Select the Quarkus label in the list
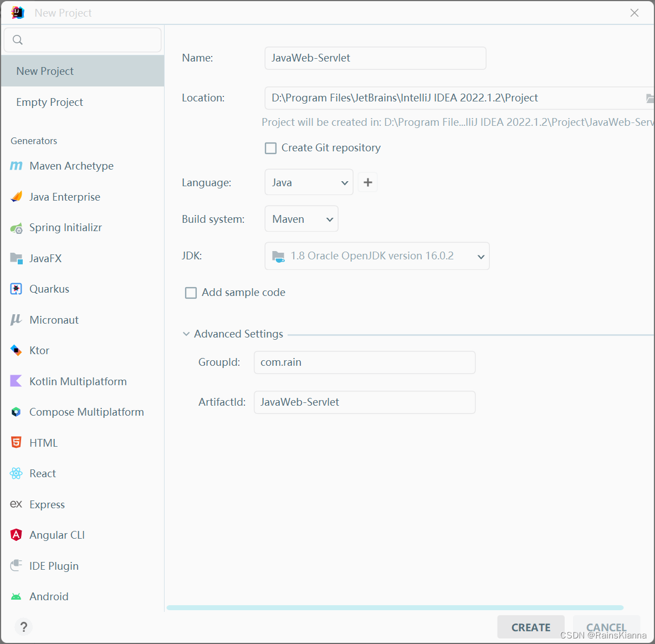The image size is (655, 644). click(x=49, y=289)
